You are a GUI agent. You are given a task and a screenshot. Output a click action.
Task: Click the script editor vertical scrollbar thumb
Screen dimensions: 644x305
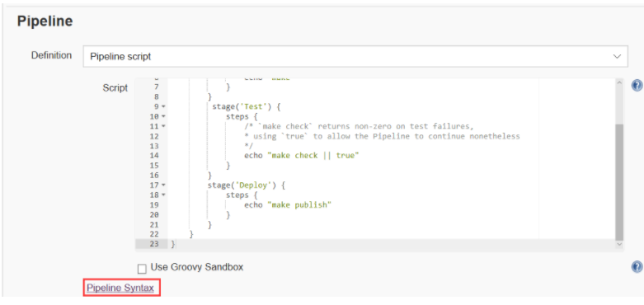click(619, 182)
